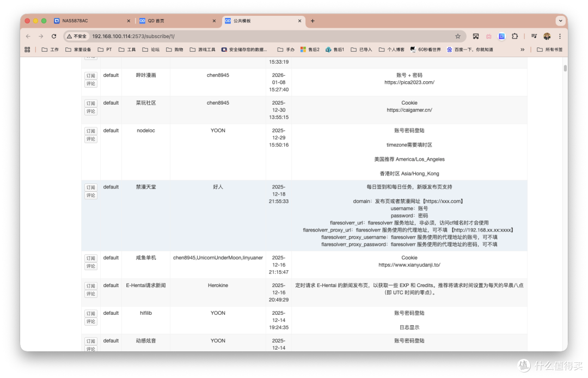Open comments for the 咸鱼单机 template
Image resolution: width=588 pixels, height=378 pixels.
[x=91, y=266]
